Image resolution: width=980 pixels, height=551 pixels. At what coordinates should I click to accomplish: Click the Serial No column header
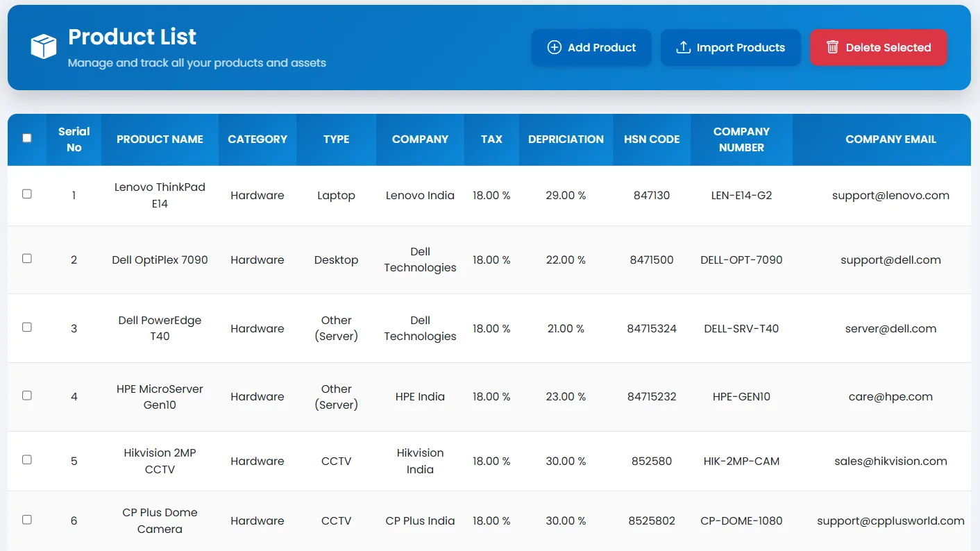coord(74,139)
